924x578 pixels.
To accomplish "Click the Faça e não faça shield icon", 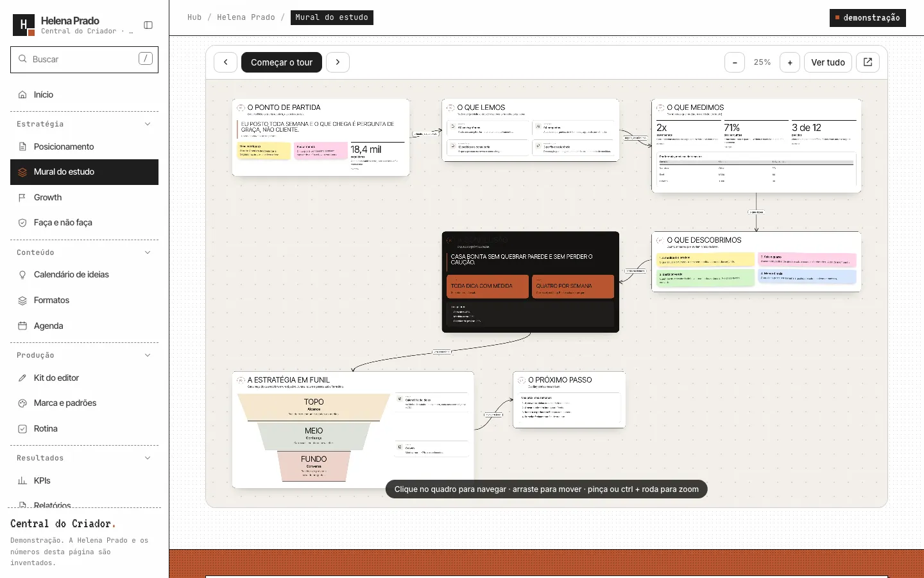I will click(x=22, y=223).
